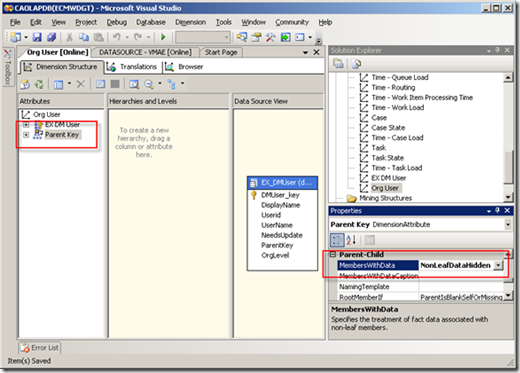
Task: Expand the Parent Key attribute node
Action: pyautogui.click(x=26, y=135)
